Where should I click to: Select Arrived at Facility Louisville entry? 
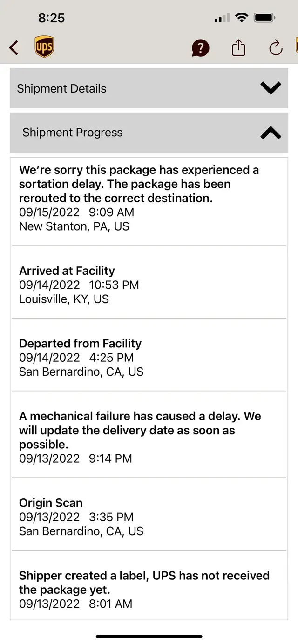coord(79,285)
